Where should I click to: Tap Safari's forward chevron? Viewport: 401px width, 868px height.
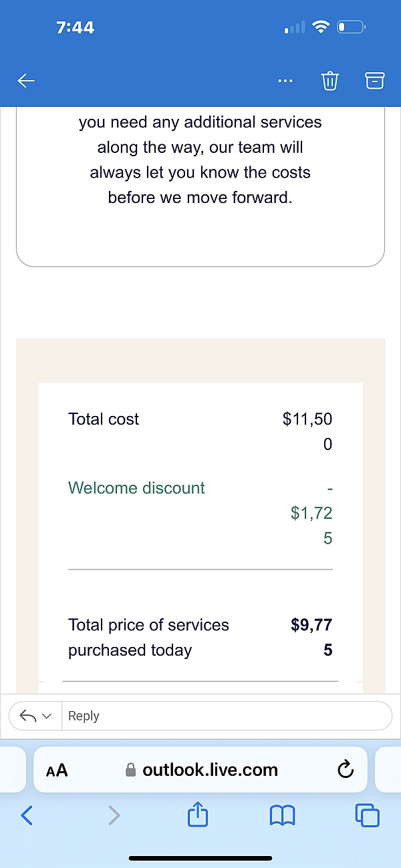114,814
